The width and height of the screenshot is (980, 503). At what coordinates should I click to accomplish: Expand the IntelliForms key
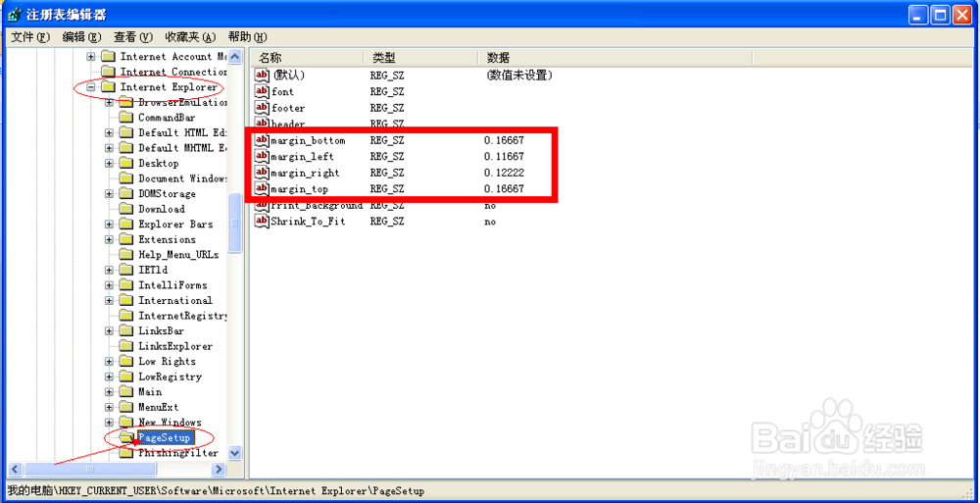click(109, 285)
